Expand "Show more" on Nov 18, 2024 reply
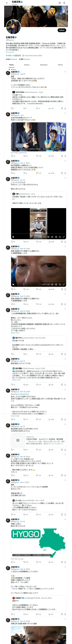The image size is (72, 644). [x=15, y=416]
